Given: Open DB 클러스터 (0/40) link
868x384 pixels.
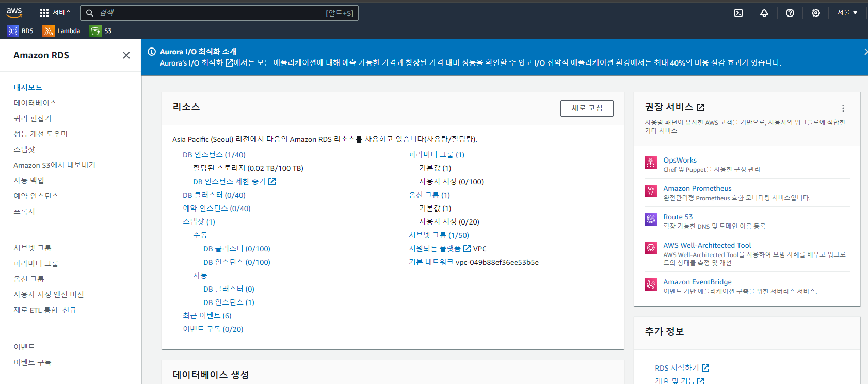Looking at the screenshot, I should tap(214, 195).
